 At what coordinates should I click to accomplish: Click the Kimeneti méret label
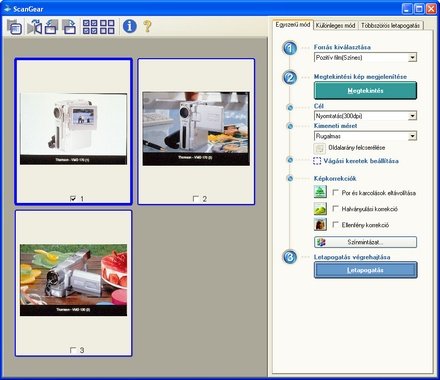(x=335, y=126)
